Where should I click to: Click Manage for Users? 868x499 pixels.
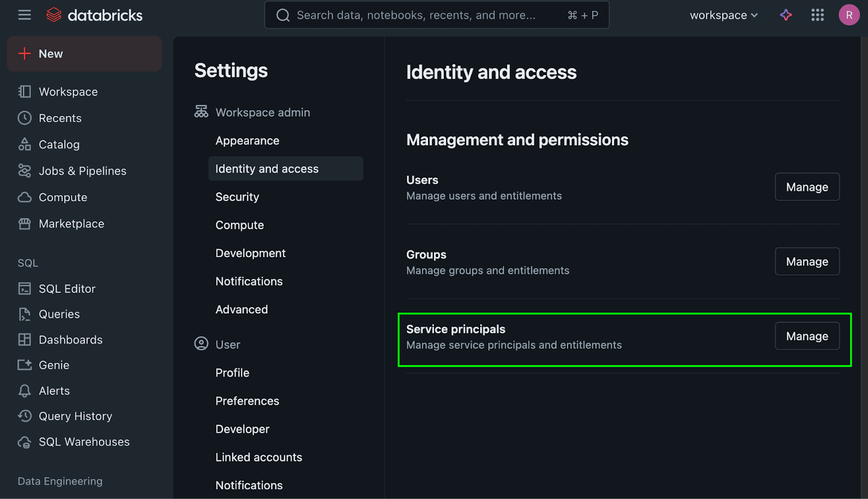click(x=807, y=187)
